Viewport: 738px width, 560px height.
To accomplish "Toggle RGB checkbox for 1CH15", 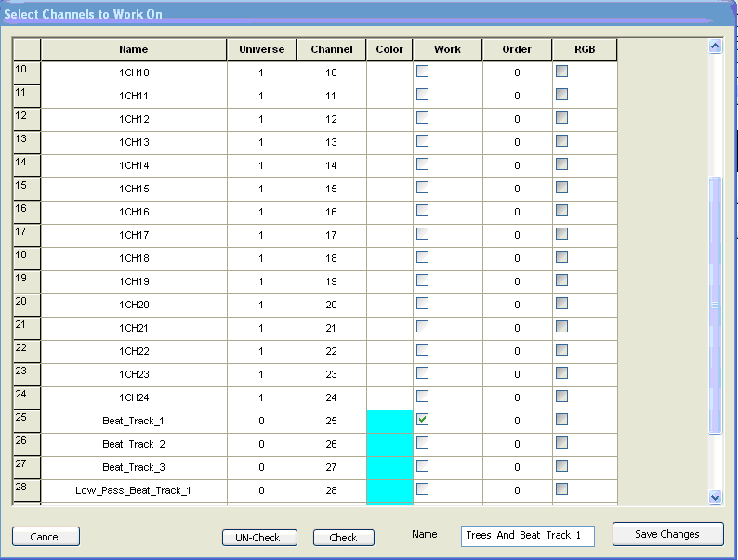I will pyautogui.click(x=561, y=188).
